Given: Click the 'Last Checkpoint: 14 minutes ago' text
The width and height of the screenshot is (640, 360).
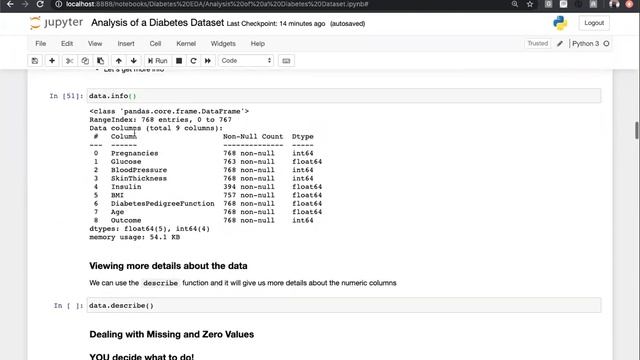Looking at the screenshot, I should [x=276, y=24].
